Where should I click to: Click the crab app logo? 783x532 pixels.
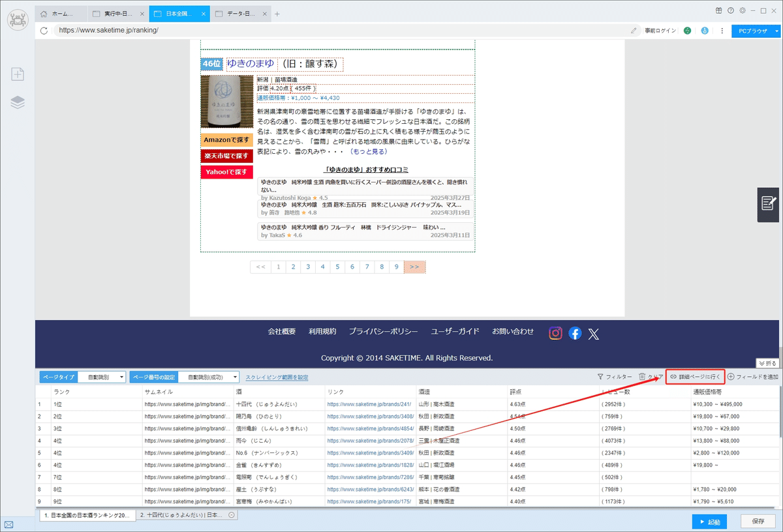(x=18, y=20)
